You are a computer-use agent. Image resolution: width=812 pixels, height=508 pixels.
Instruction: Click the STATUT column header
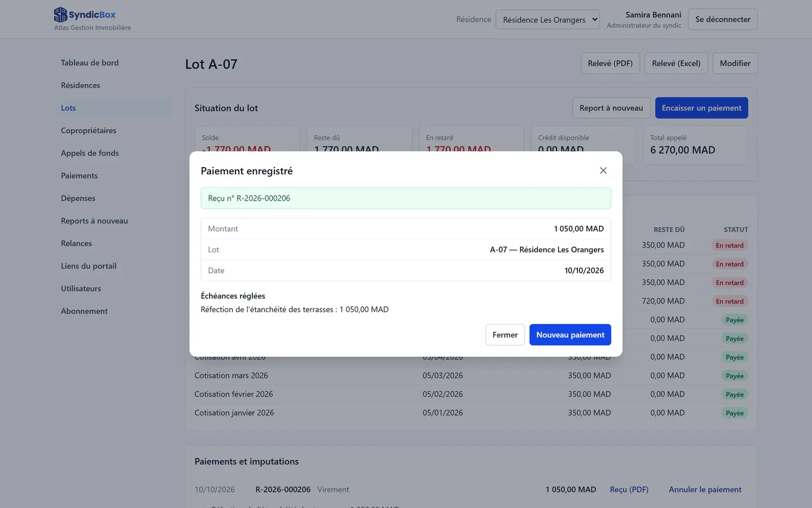point(736,230)
